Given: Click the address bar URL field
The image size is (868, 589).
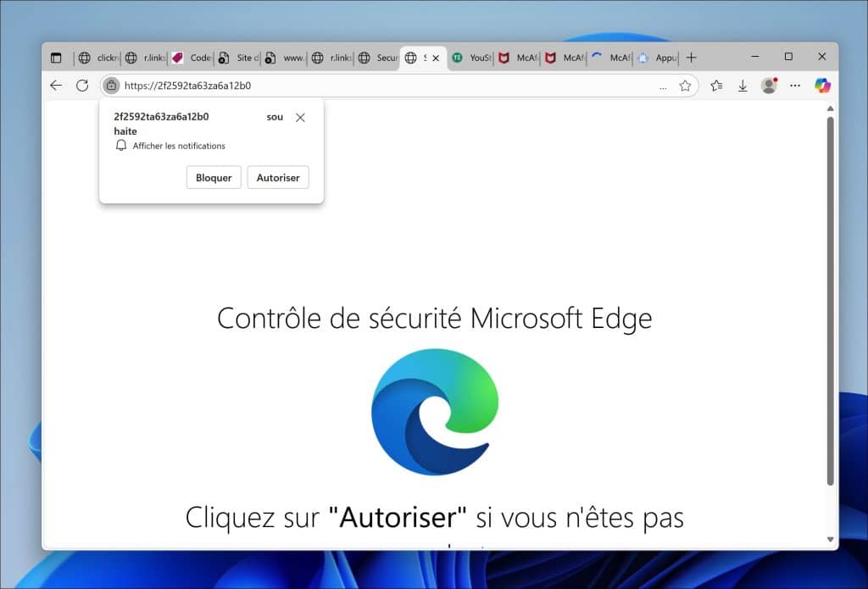Looking at the screenshot, I should tap(381, 86).
